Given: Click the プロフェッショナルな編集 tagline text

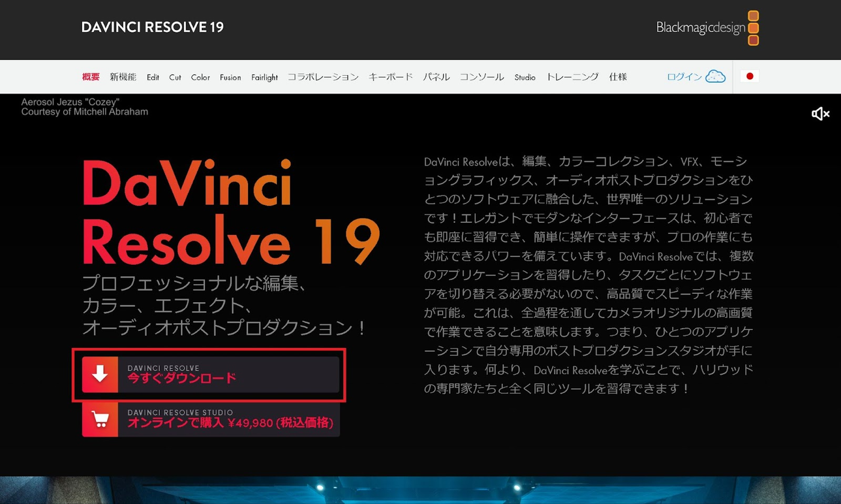Looking at the screenshot, I should 195,284.
